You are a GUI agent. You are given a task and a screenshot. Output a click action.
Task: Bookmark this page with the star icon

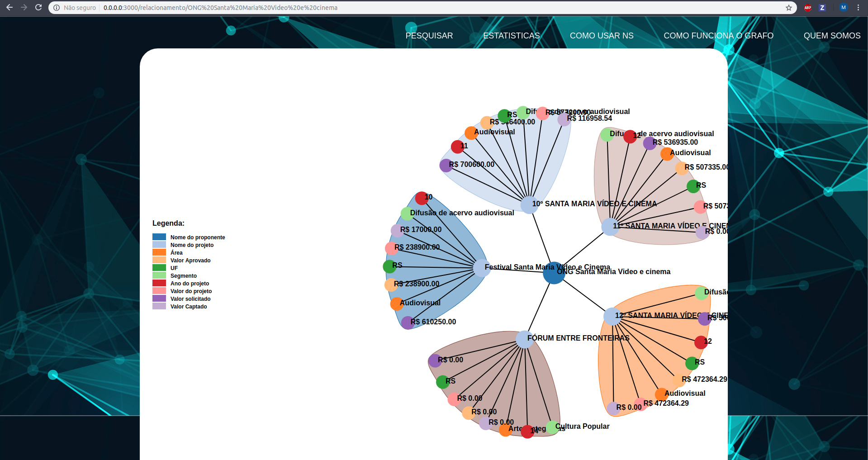coord(789,8)
